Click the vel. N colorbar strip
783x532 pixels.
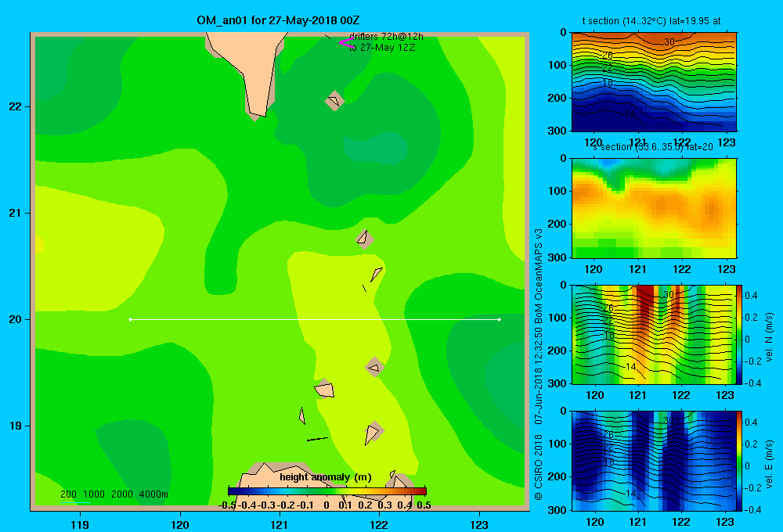tap(740, 334)
